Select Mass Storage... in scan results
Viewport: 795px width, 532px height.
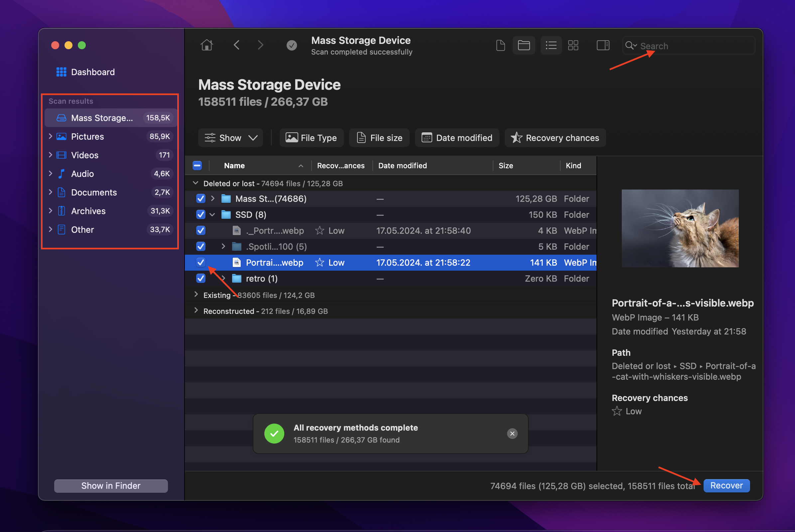click(111, 118)
